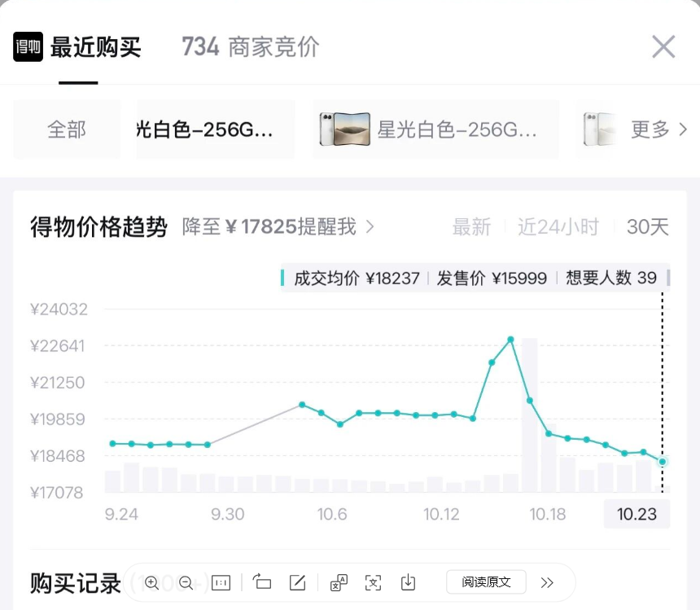Switch to 734 商家竞价 tab
700x610 pixels.
point(251,47)
